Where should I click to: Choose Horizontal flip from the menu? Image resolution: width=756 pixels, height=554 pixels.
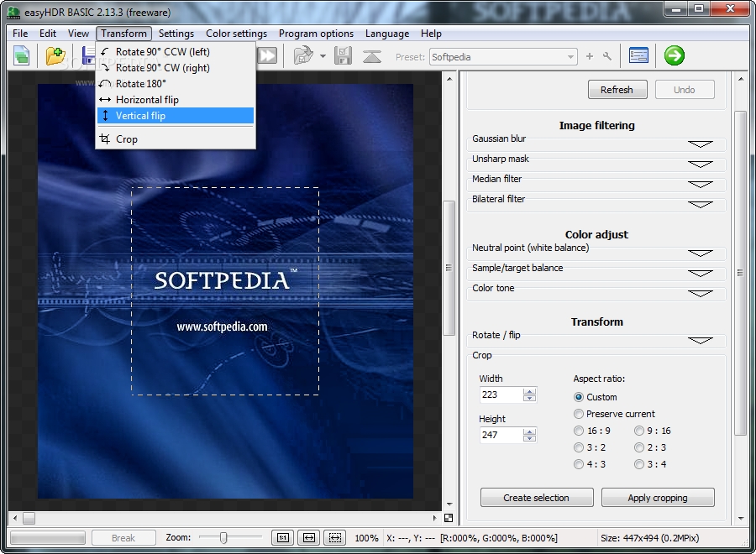click(176, 99)
